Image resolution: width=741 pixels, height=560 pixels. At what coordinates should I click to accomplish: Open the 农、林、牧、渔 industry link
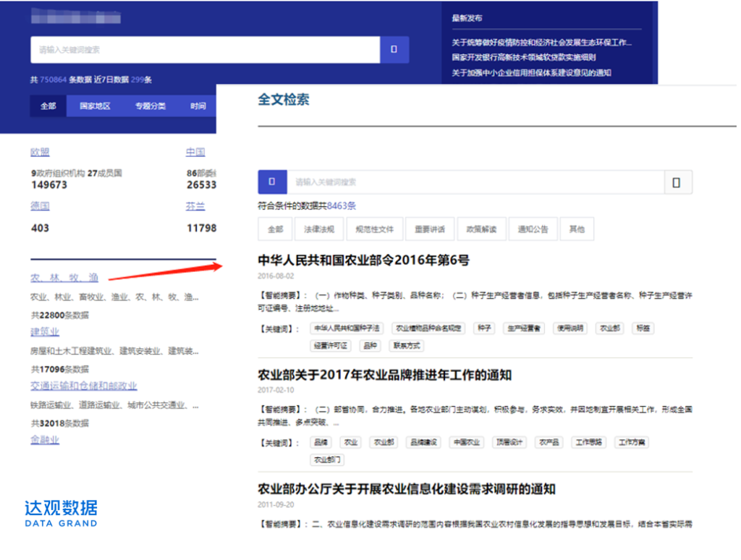click(x=64, y=277)
